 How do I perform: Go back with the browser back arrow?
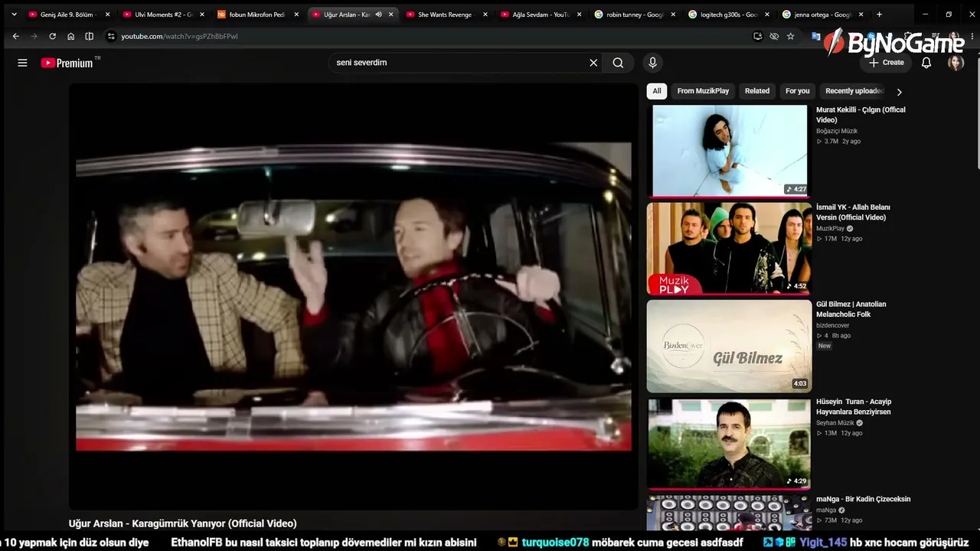[x=15, y=36]
